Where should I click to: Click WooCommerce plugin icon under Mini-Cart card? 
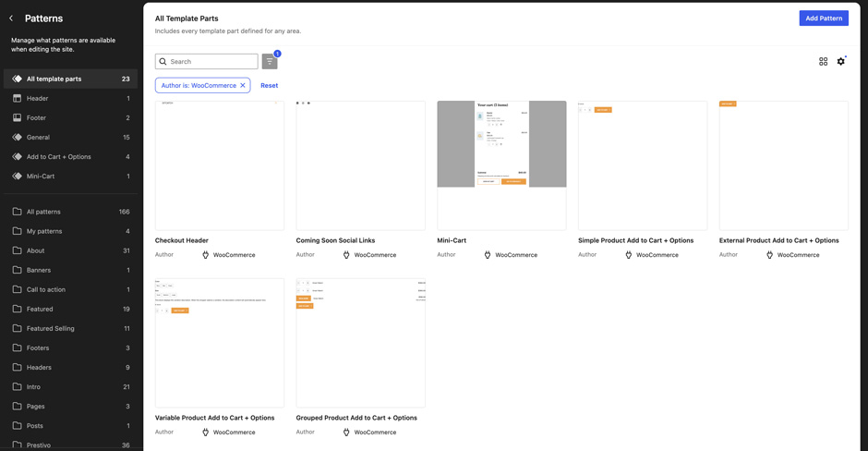coord(488,255)
